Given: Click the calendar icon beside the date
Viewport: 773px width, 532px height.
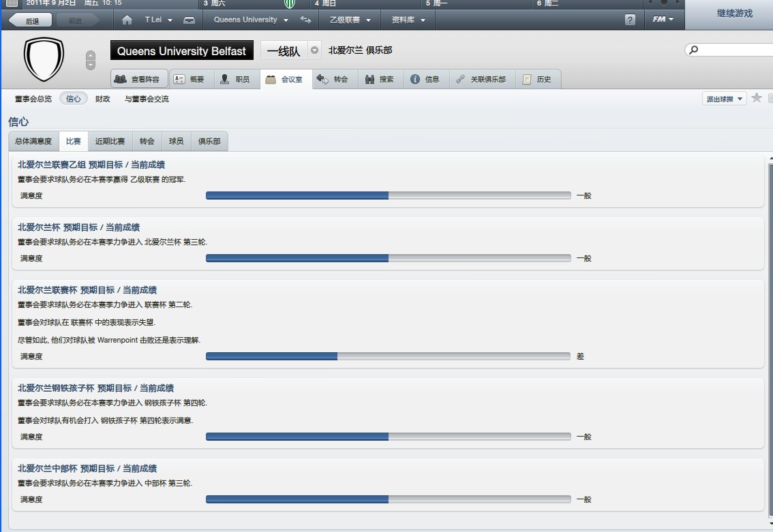Looking at the screenshot, I should [x=12, y=3].
